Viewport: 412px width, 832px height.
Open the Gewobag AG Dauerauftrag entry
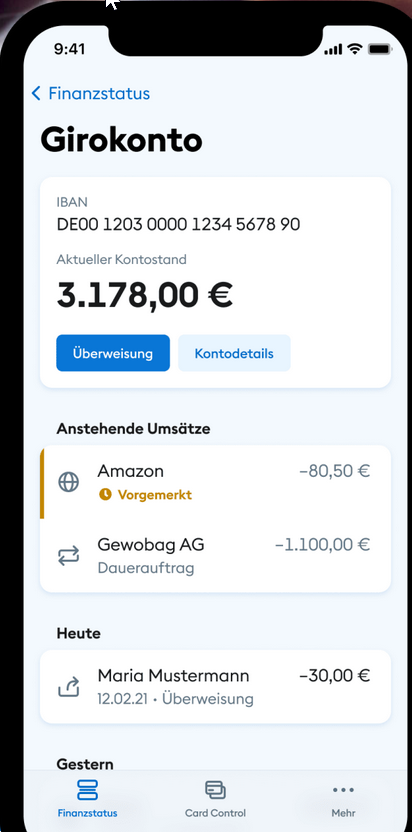click(216, 556)
